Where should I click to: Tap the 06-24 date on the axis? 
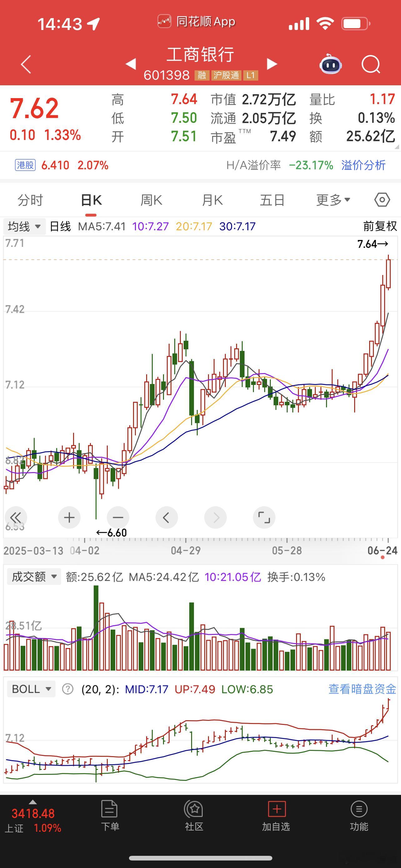pyautogui.click(x=383, y=551)
